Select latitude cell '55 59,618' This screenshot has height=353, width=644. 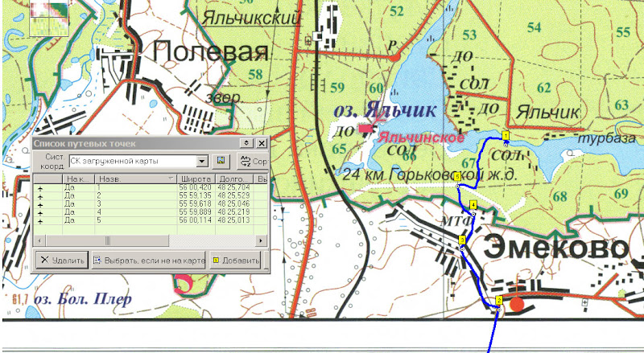point(195,204)
